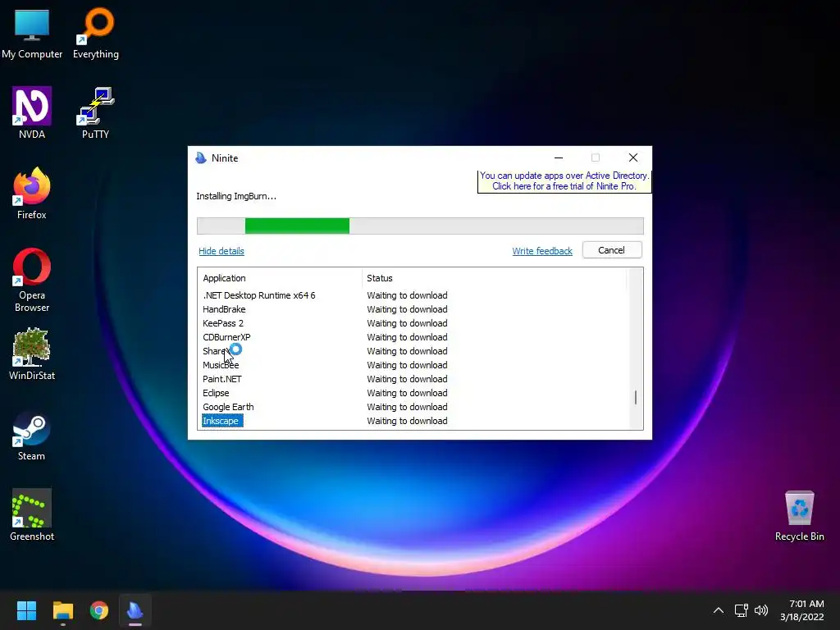
Task: Show hidden system tray icons
Action: click(719, 610)
